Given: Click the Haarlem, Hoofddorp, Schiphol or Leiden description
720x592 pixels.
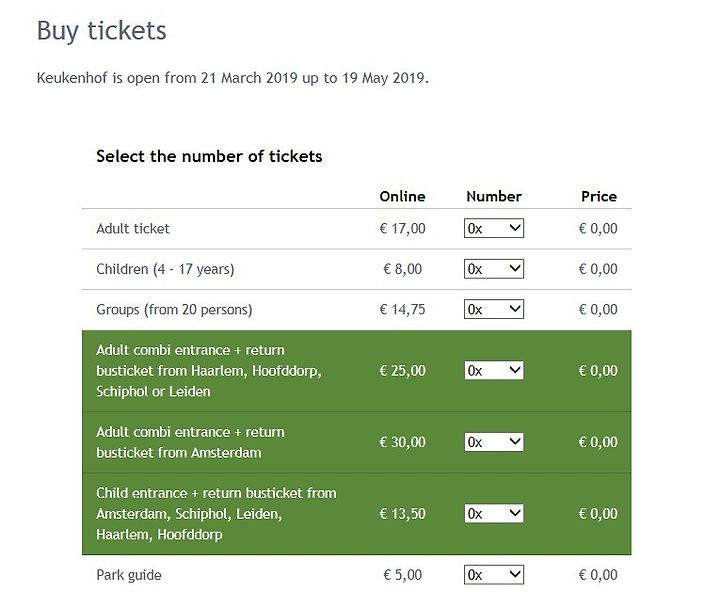Looking at the screenshot, I should tap(208, 371).
